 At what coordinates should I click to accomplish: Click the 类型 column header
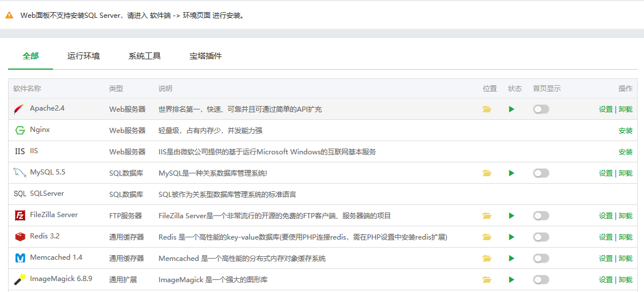(x=116, y=89)
